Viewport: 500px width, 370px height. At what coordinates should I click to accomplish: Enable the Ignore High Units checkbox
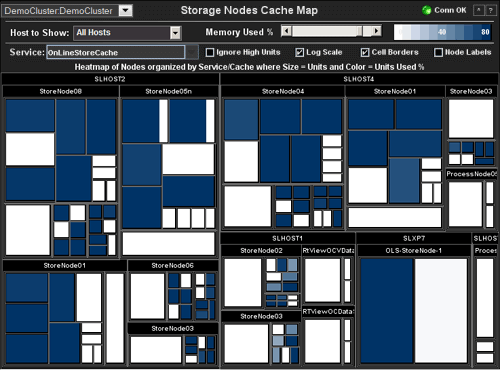coord(210,52)
